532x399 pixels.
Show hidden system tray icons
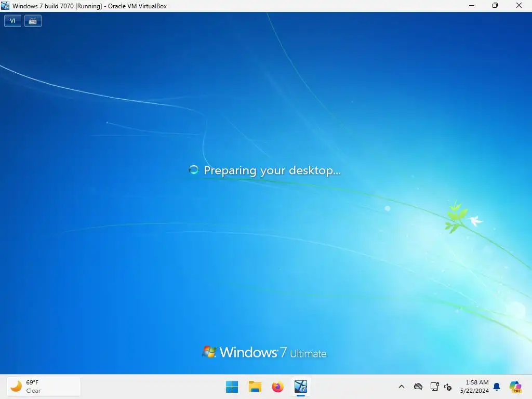click(402, 387)
